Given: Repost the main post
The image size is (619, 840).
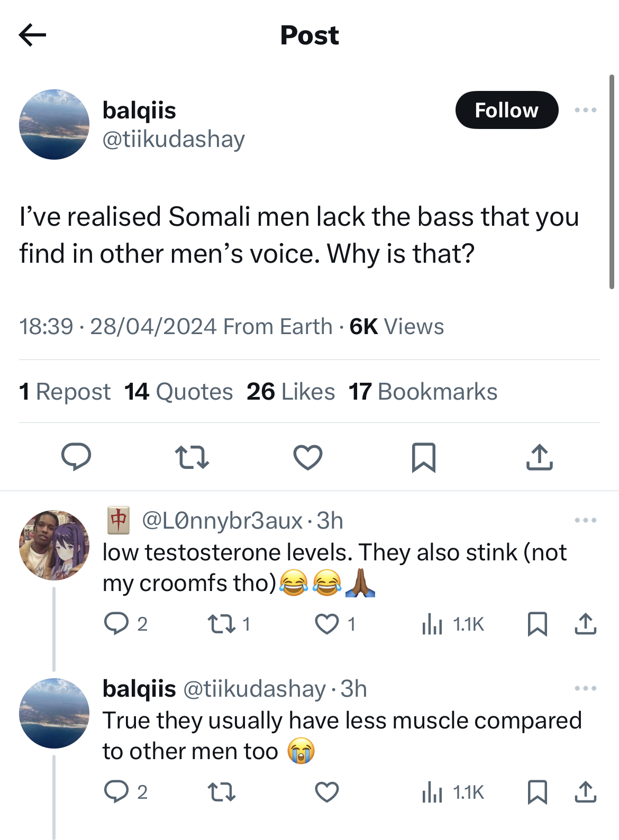Looking at the screenshot, I should [192, 457].
